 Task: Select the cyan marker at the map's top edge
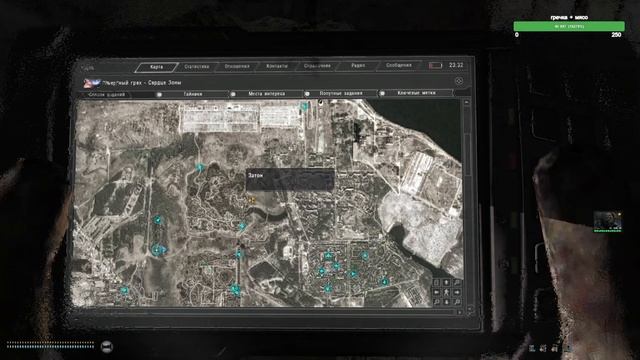304,107
